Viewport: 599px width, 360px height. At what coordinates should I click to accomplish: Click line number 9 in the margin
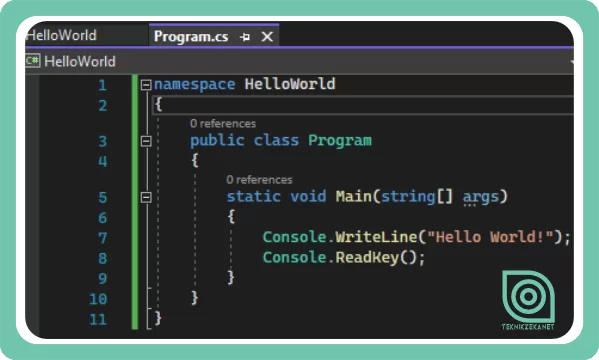[x=102, y=279]
